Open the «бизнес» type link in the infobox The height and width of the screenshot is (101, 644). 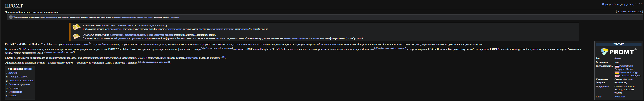618,58
